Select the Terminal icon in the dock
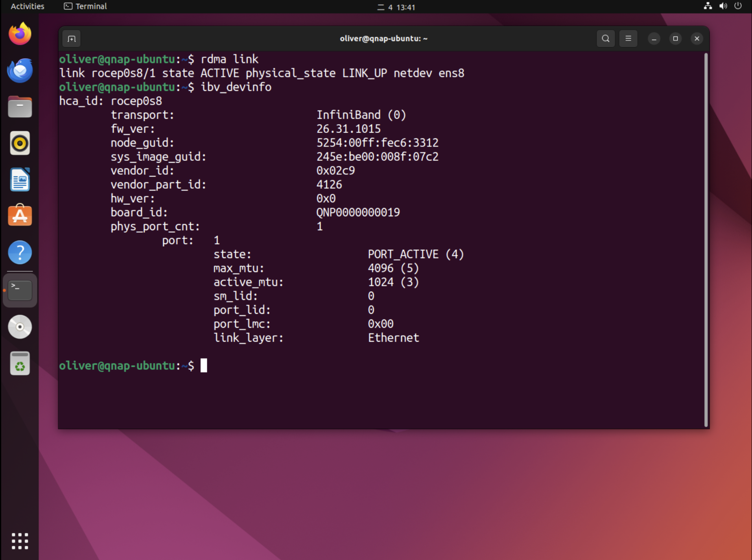 point(20,290)
